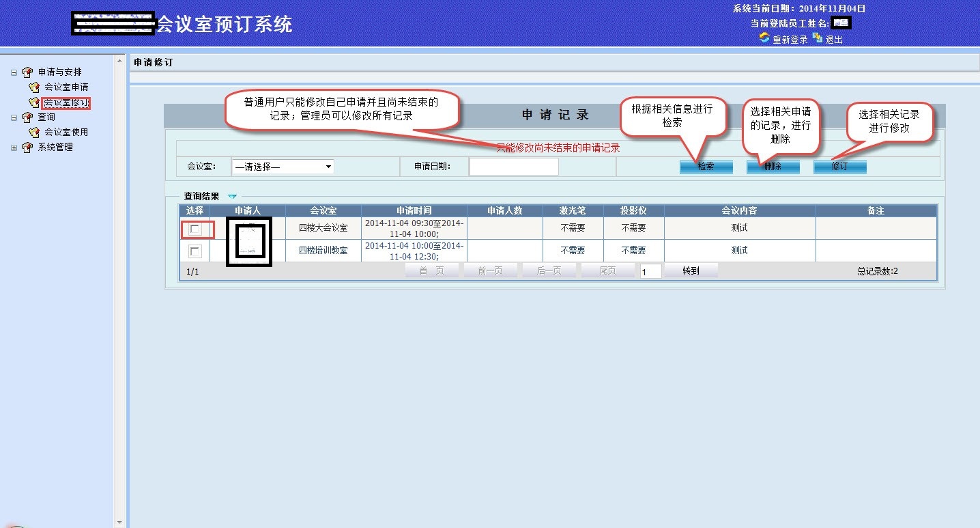Click the 会议室 column header in results
Image resolution: width=980 pixels, height=528 pixels.
[x=323, y=211]
